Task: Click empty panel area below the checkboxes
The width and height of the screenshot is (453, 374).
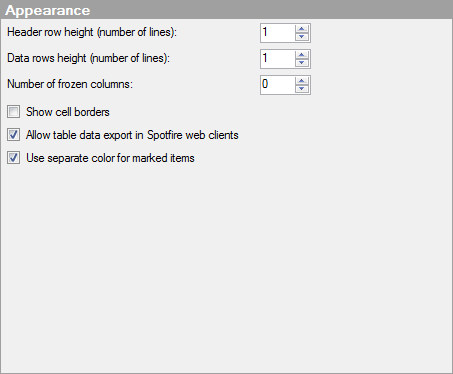Action: 227,267
